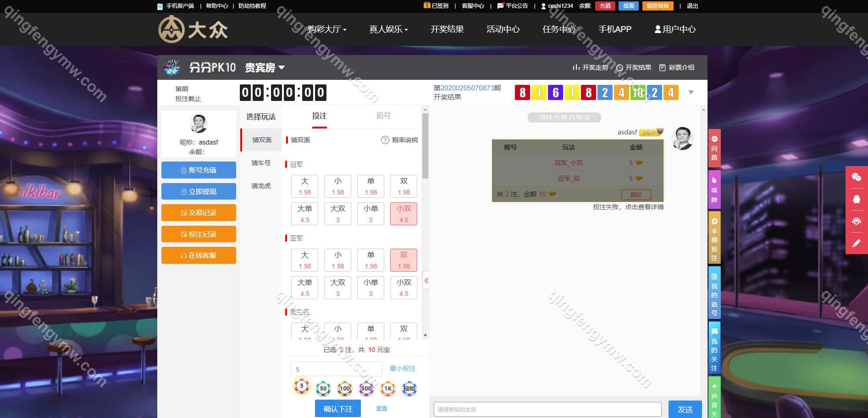The width and height of the screenshot is (868, 418).
Task: Open 彩票介绍 lottery introduction
Action: (x=677, y=67)
